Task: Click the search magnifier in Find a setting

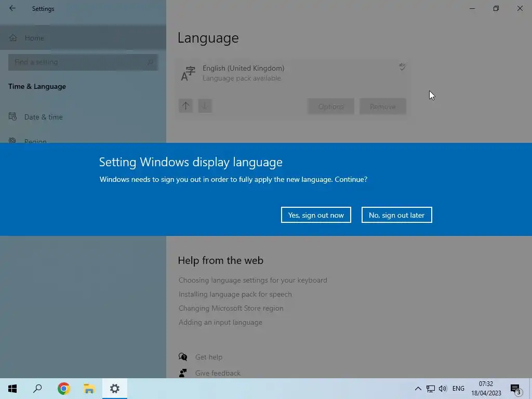Action: (x=150, y=62)
